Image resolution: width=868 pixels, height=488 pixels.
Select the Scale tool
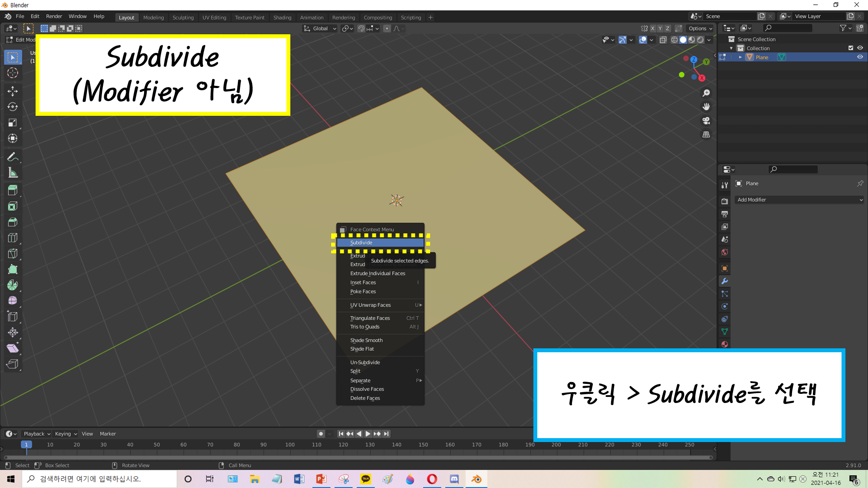(13, 123)
